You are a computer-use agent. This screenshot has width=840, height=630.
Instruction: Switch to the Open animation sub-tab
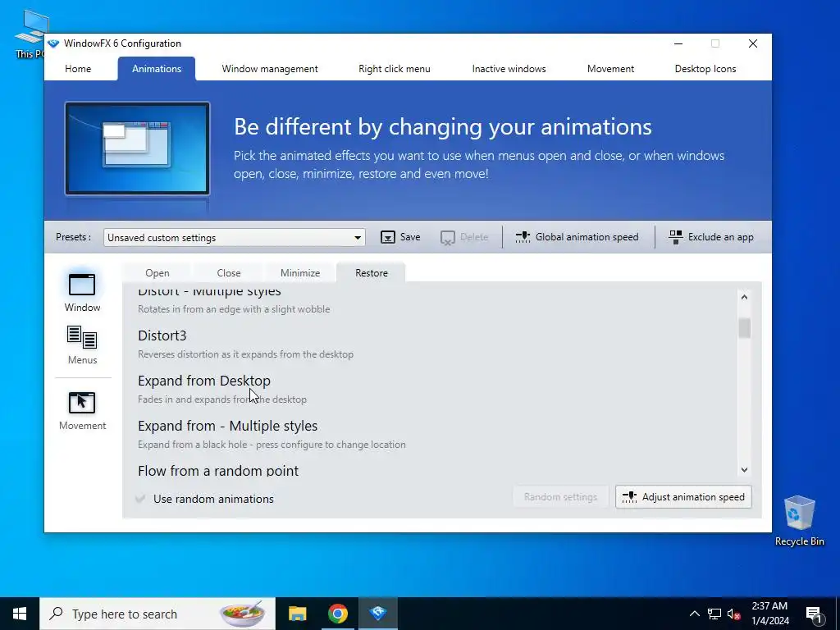click(157, 272)
